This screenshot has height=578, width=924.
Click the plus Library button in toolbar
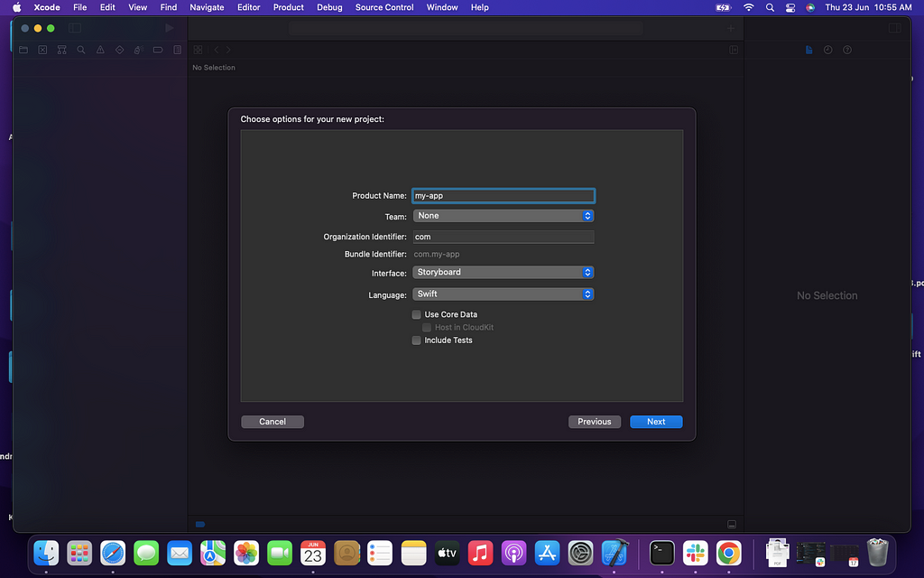point(731,28)
